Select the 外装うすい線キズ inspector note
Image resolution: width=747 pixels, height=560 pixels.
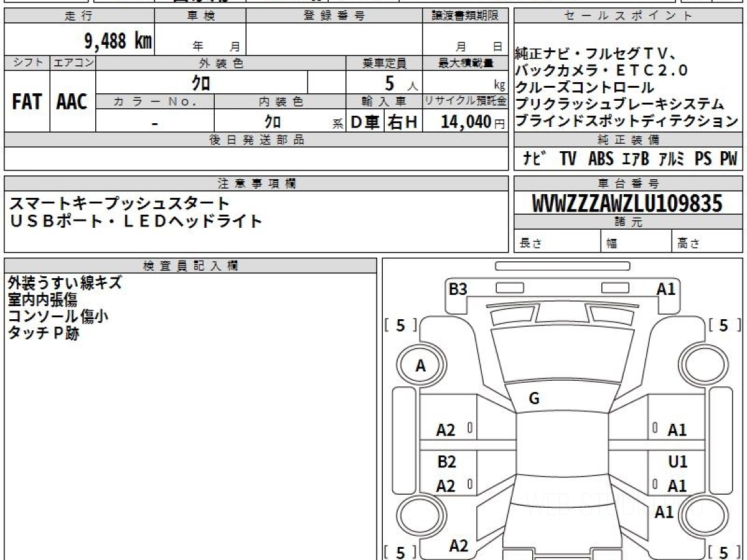pyautogui.click(x=65, y=283)
